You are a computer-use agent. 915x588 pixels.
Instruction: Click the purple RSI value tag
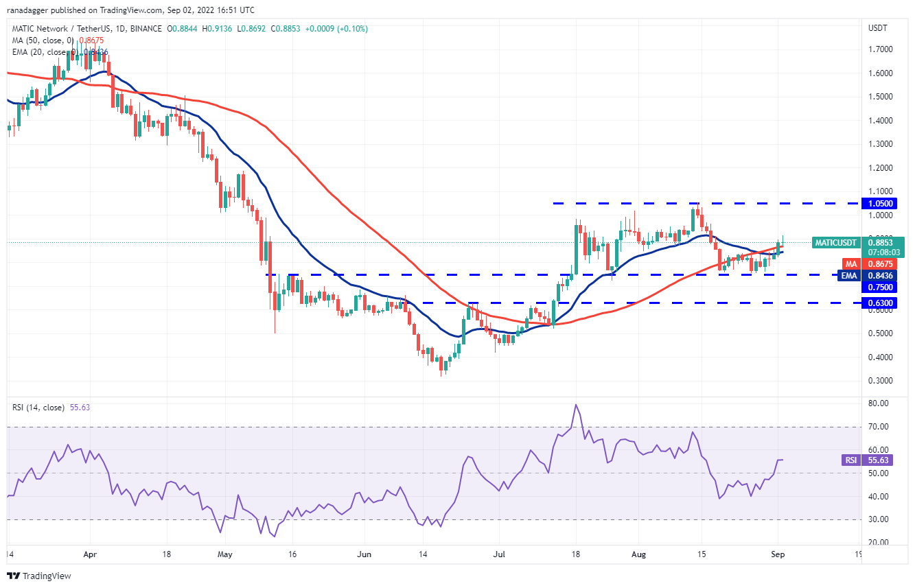850,461
